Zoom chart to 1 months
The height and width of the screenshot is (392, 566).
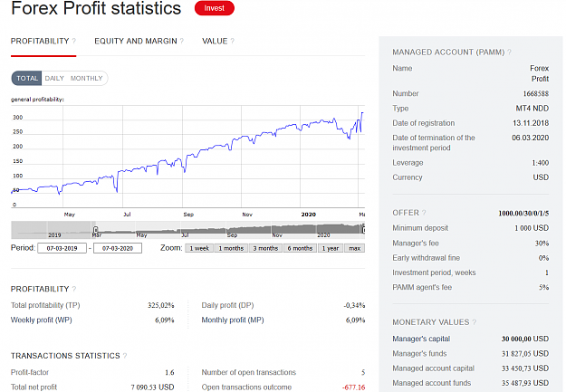(x=231, y=248)
